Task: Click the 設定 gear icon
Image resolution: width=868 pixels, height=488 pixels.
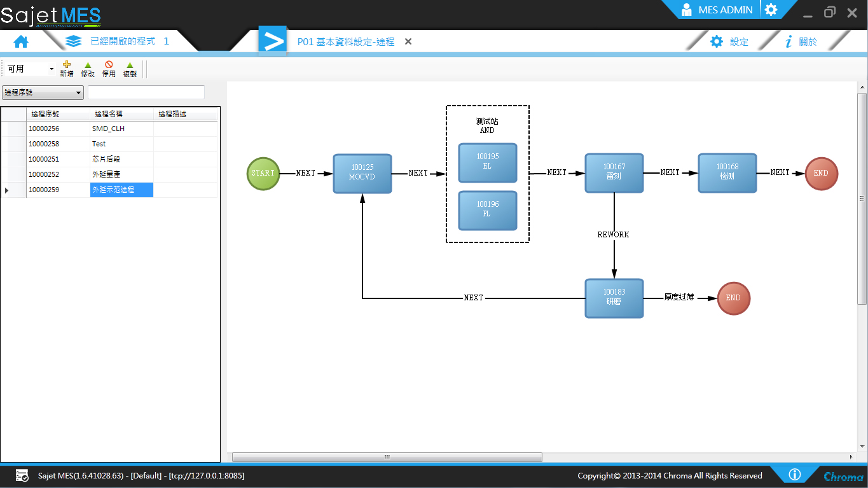Action: pos(717,42)
